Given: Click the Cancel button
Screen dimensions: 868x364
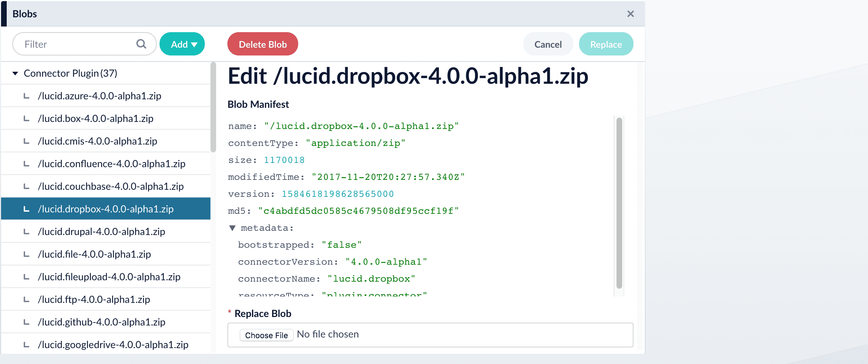Looking at the screenshot, I should tap(548, 44).
